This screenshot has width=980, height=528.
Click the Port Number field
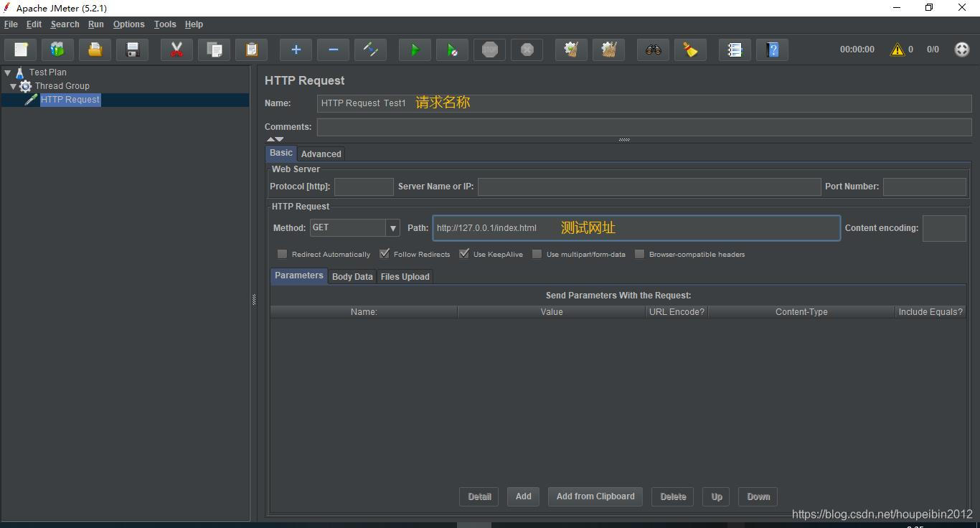point(925,187)
